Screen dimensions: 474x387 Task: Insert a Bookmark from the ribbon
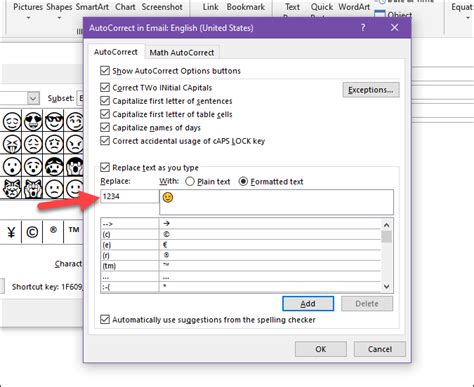246,7
